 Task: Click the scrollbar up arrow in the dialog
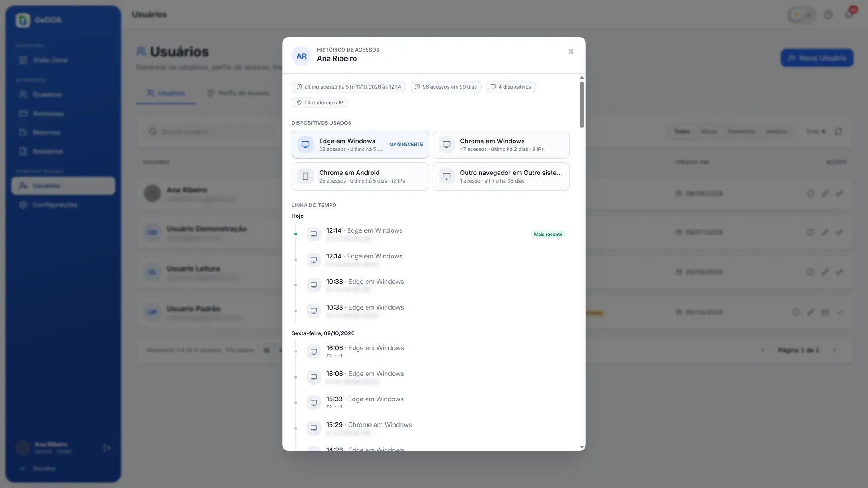[x=582, y=78]
